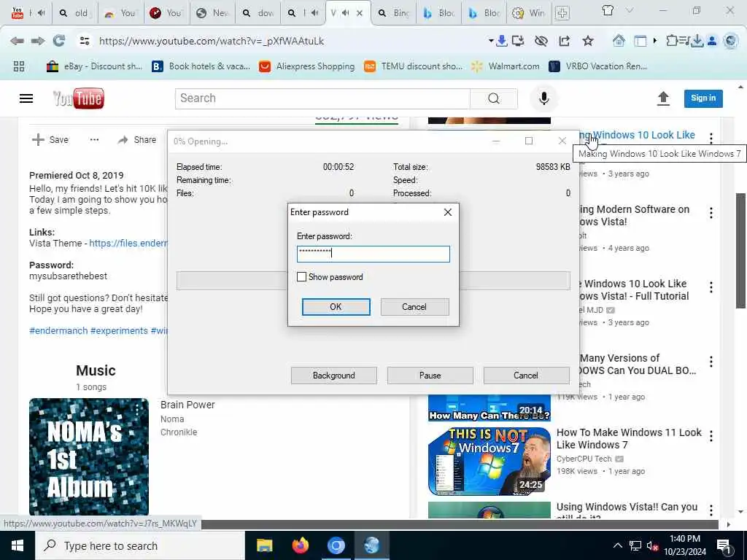Open the Walmart.com bookmark
747x560 pixels.
pos(506,66)
